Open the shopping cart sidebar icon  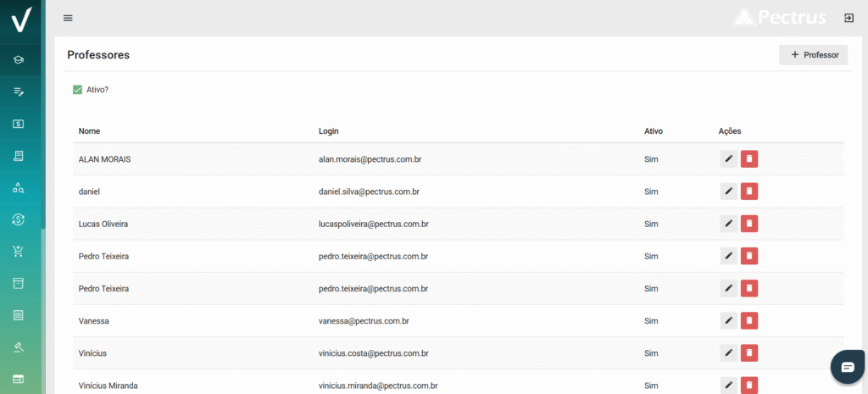click(x=19, y=252)
